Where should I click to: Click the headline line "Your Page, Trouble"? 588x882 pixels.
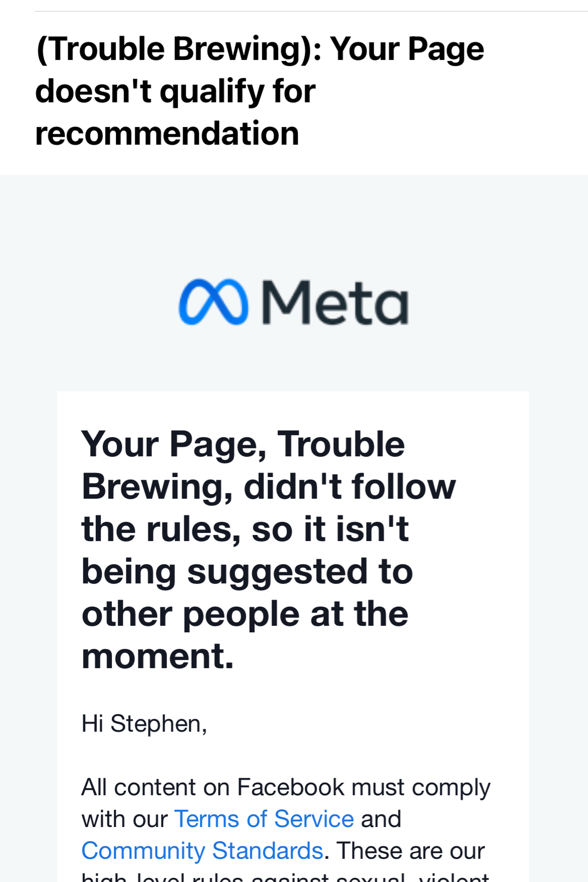coord(243,444)
